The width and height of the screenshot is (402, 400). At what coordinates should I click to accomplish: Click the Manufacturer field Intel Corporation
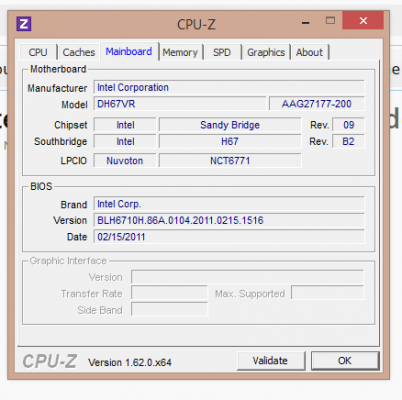click(229, 88)
